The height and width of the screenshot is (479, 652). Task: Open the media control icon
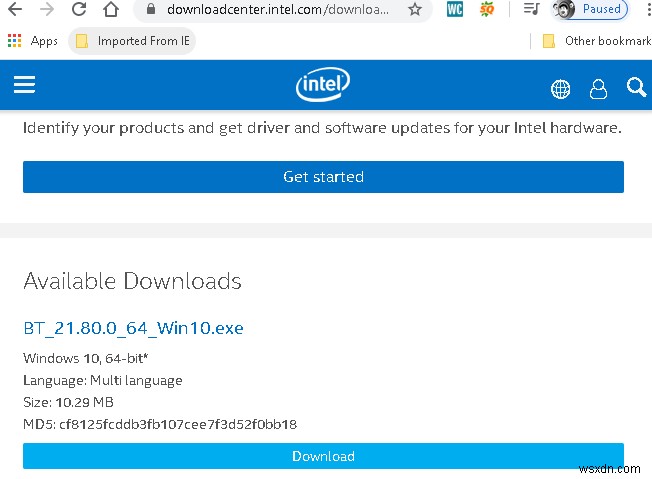pos(531,9)
